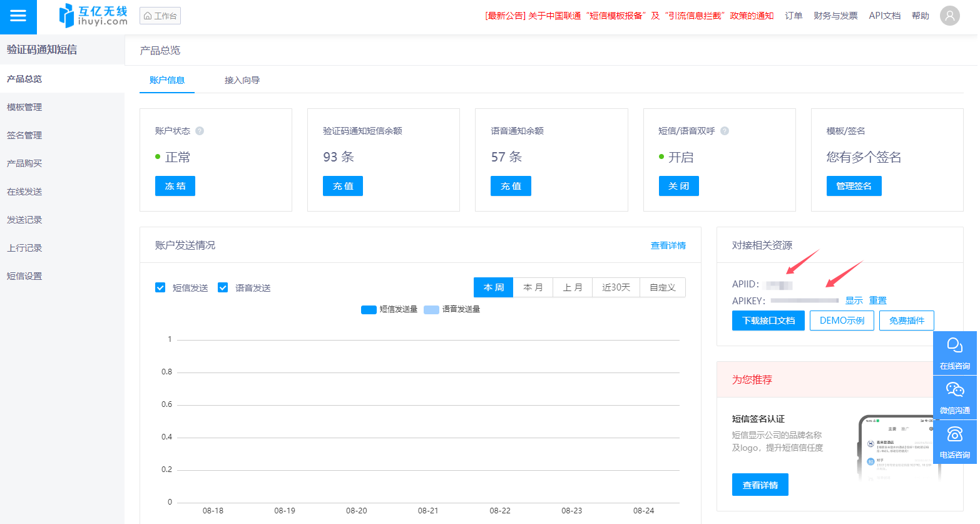This screenshot has width=980, height=524.
Task: Click the 显示 link for APIKEY
Action: [x=854, y=301]
